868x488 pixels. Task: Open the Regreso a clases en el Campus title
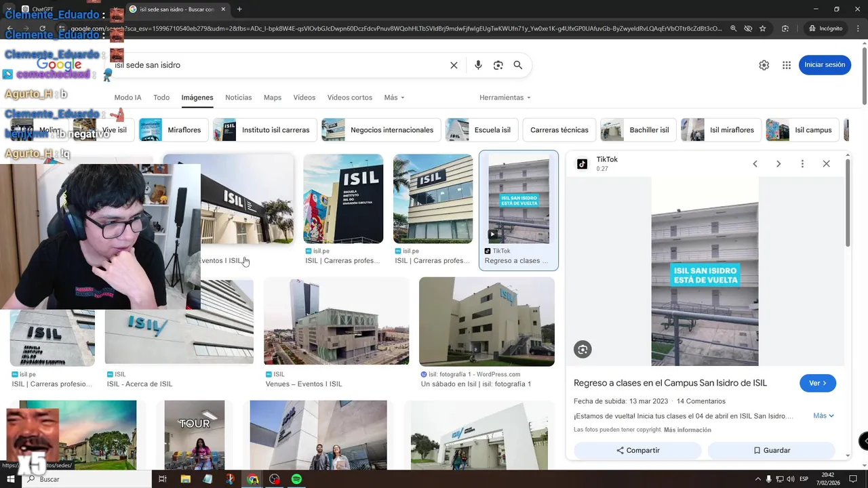click(x=670, y=383)
